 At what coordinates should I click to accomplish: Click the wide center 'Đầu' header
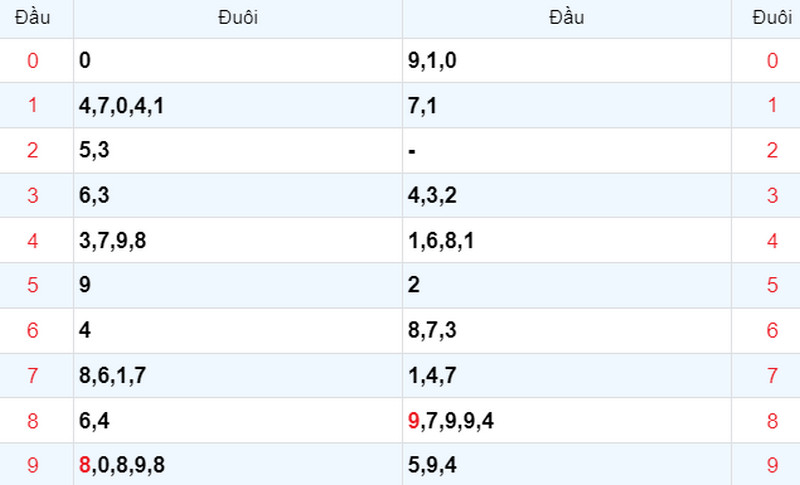click(567, 18)
